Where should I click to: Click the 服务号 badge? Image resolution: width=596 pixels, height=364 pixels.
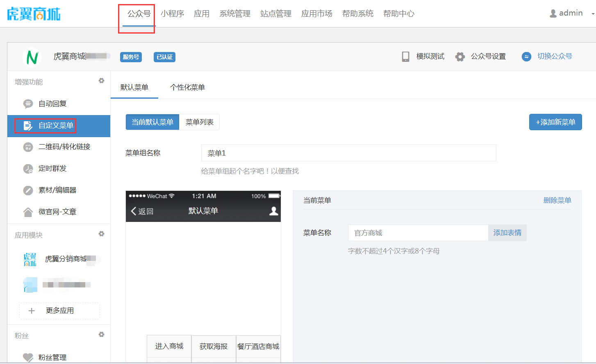[x=131, y=57]
